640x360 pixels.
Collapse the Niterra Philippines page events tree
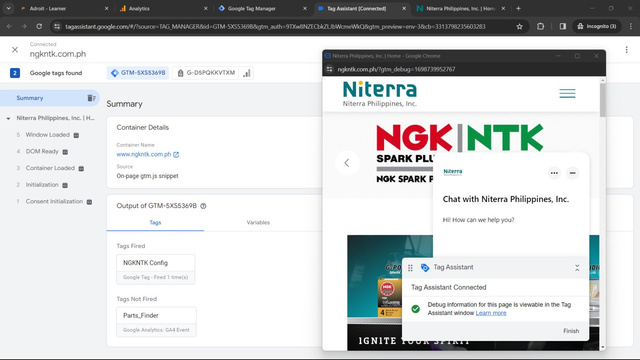click(8, 118)
